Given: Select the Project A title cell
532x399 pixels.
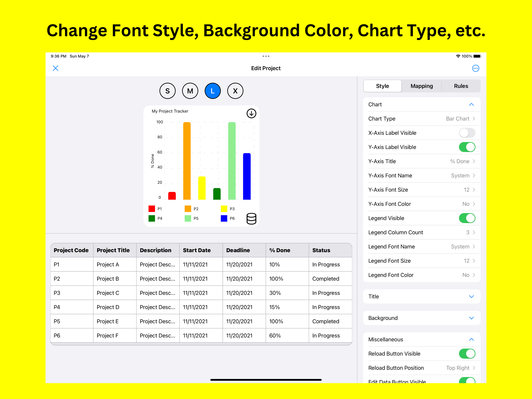Looking at the screenshot, I should pyautogui.click(x=115, y=265).
